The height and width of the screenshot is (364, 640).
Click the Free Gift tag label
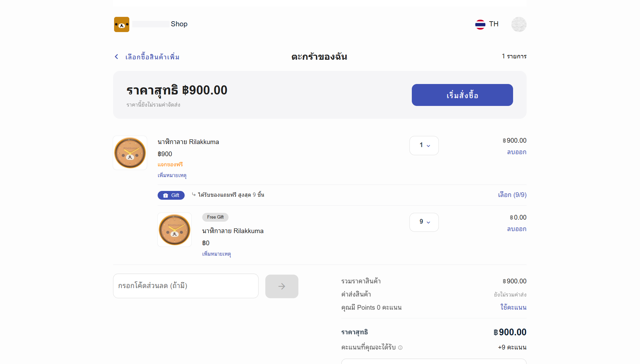tap(215, 217)
